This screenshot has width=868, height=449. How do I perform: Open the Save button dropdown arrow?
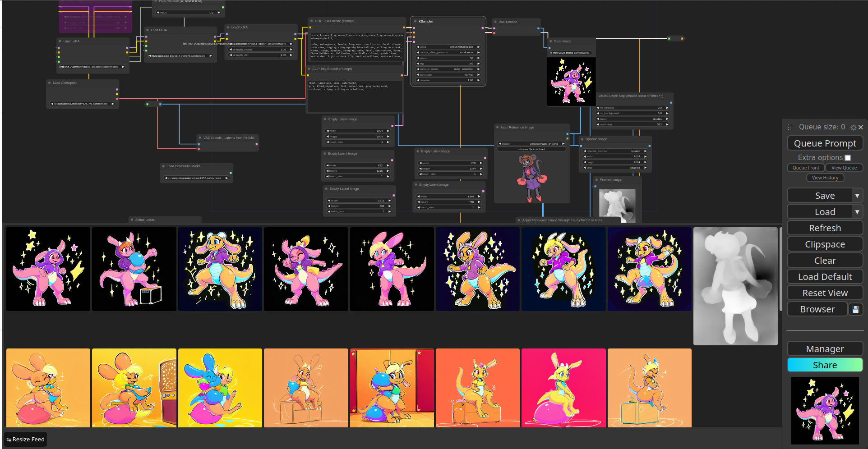tap(857, 196)
